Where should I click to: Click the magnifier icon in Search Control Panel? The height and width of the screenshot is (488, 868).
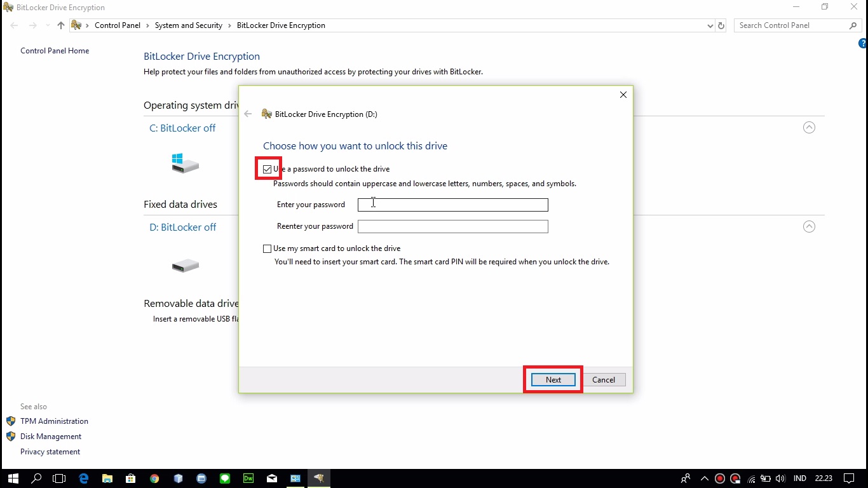click(853, 25)
